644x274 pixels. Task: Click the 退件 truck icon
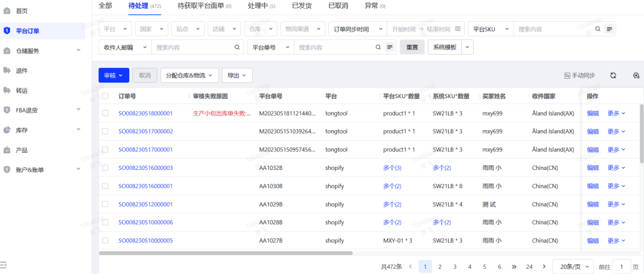click(x=7, y=70)
